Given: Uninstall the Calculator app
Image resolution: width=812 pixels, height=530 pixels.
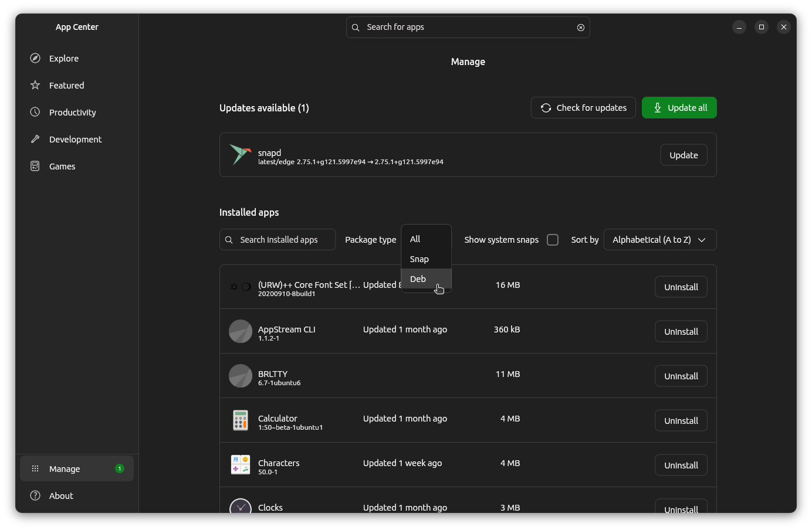Looking at the screenshot, I should (x=681, y=421).
